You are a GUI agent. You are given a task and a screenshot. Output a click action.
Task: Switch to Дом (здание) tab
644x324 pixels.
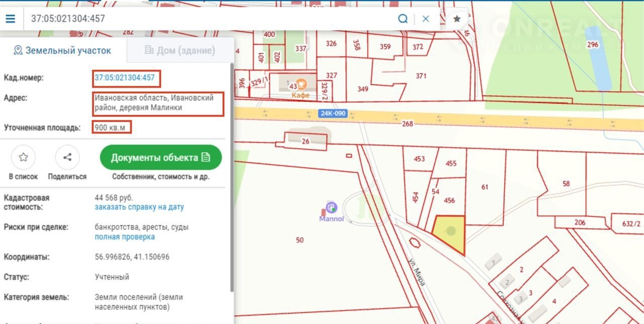pos(180,50)
